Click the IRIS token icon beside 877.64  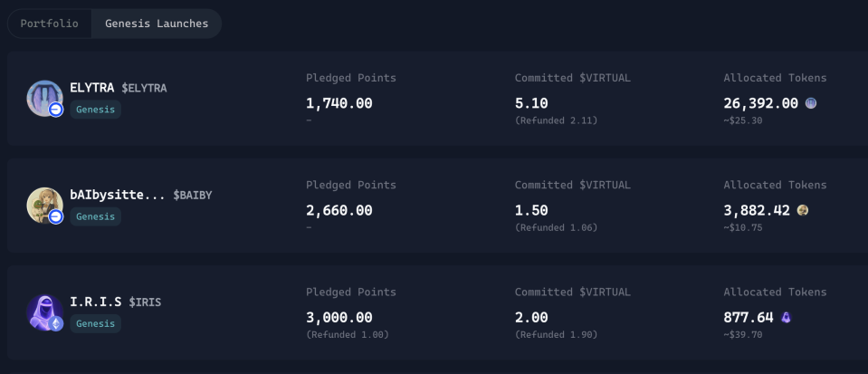[x=786, y=318]
